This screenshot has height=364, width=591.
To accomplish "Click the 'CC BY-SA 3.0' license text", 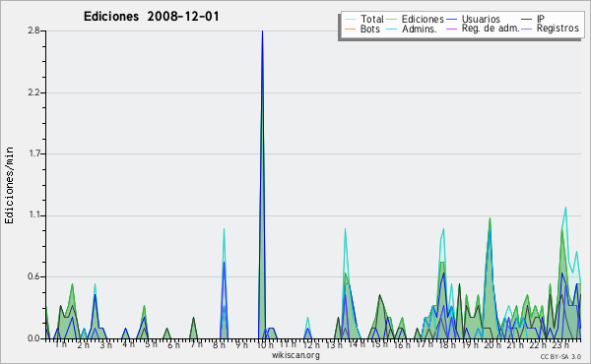I will pyautogui.click(x=560, y=357).
